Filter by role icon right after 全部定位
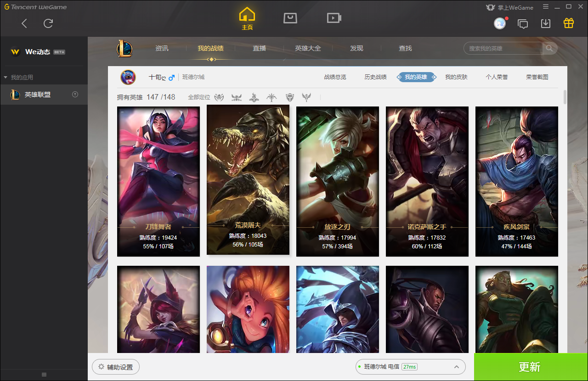The width and height of the screenshot is (588, 381). [x=219, y=97]
